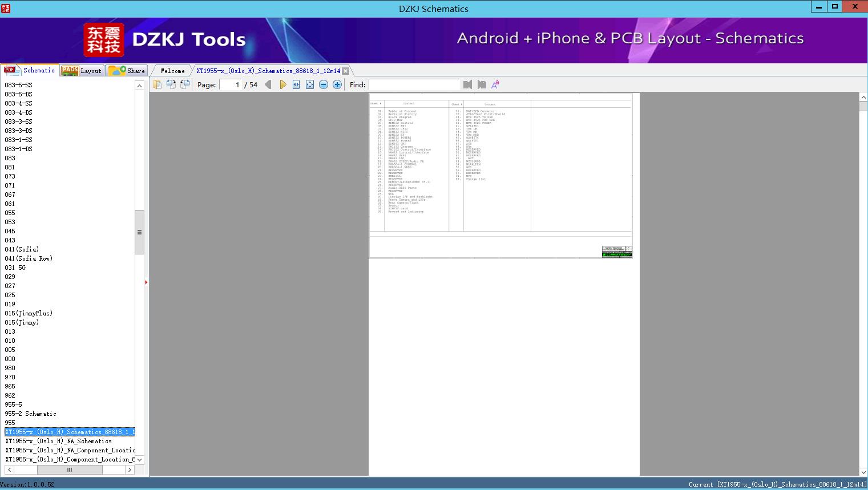Screen dimensions: 868x490
Task: Click sidebar scroll up arrow
Action: [x=139, y=86]
